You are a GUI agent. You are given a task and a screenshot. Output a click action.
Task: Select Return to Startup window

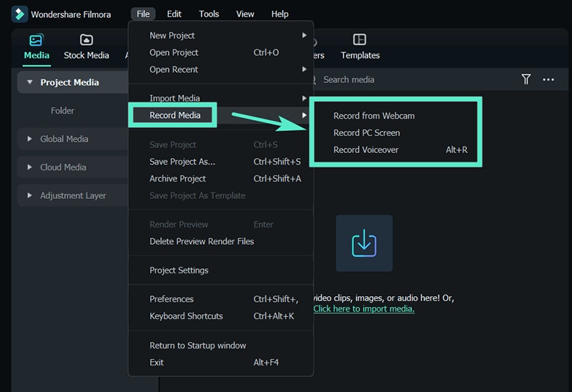tap(221, 346)
